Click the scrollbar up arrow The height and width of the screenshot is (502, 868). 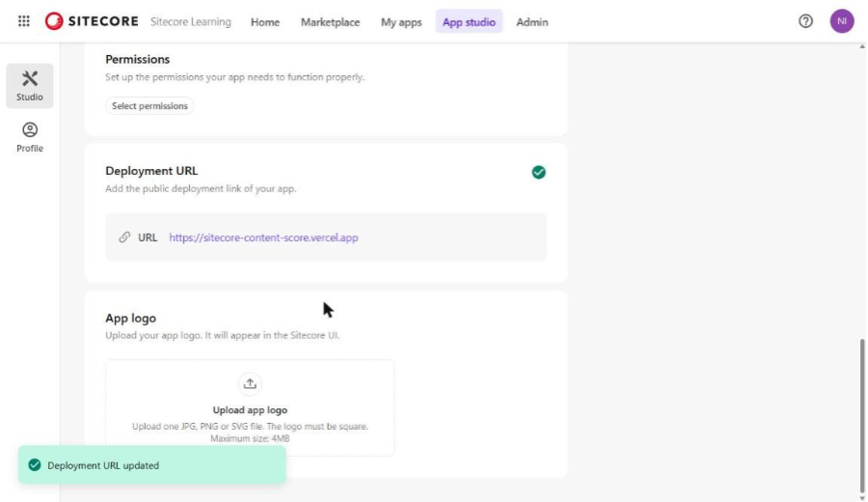(x=862, y=47)
